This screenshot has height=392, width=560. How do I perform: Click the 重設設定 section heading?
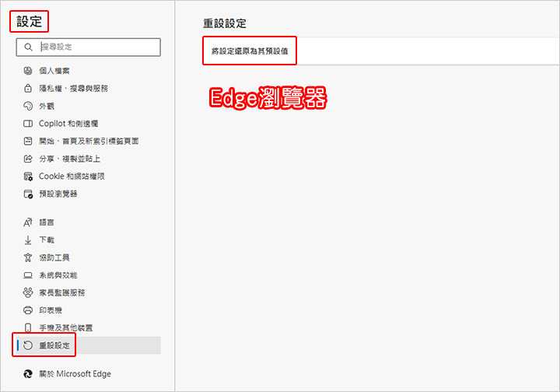tap(225, 23)
